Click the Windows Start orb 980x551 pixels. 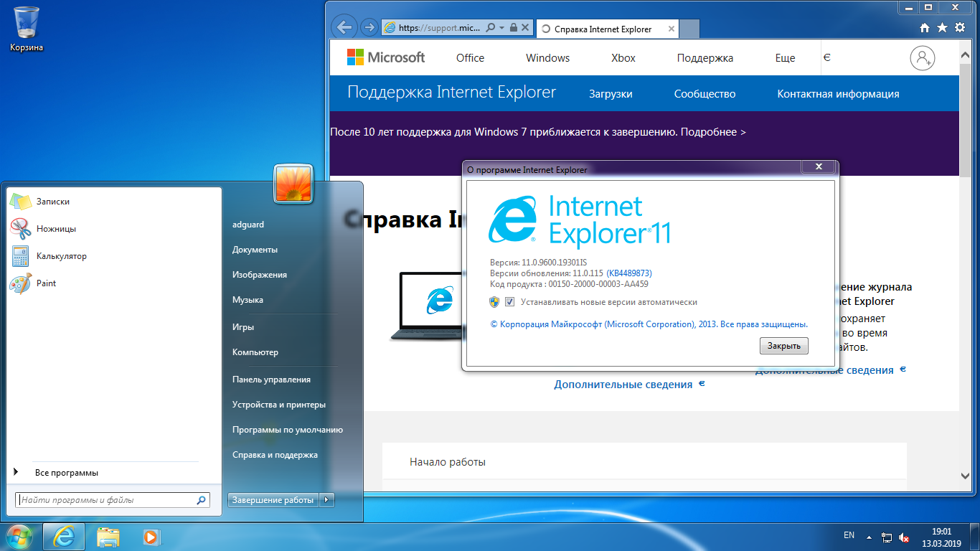tap(19, 536)
